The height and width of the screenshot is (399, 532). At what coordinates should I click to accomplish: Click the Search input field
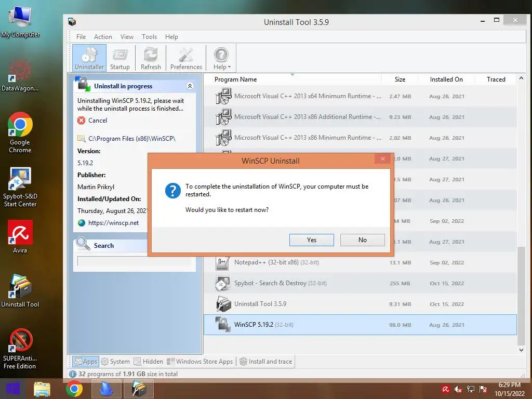[x=135, y=261]
